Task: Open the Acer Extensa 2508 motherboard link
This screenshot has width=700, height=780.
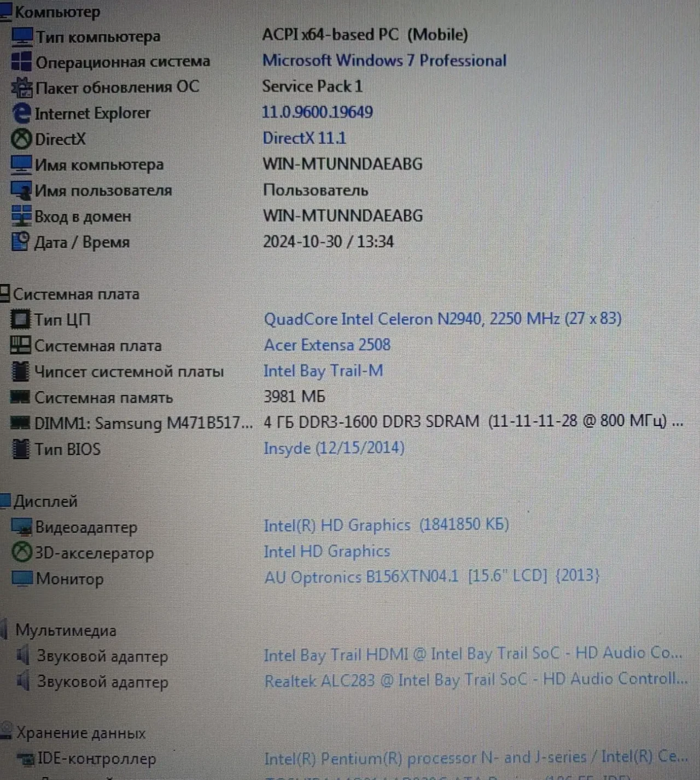Action: click(326, 344)
